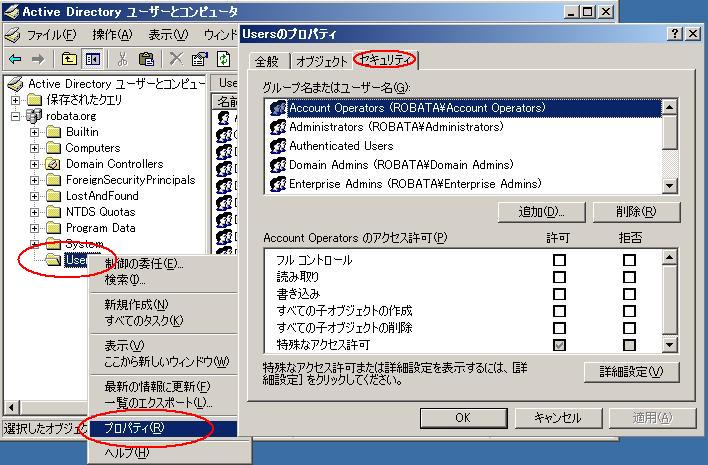Check Allow for フル コントロール
The image size is (708, 465).
tap(559, 260)
